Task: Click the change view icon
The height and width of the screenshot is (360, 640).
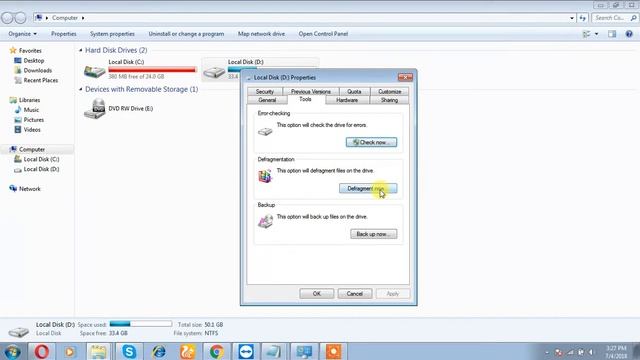Action: [587, 34]
